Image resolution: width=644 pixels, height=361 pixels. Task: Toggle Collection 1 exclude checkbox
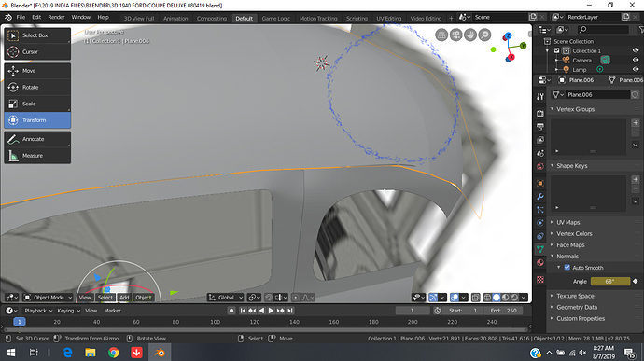[x=557, y=50]
